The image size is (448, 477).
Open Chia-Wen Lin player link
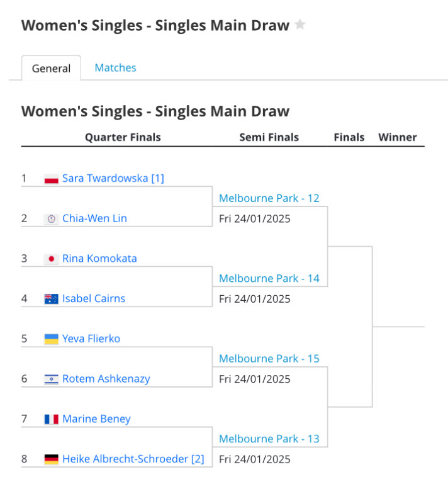pyautogui.click(x=94, y=218)
